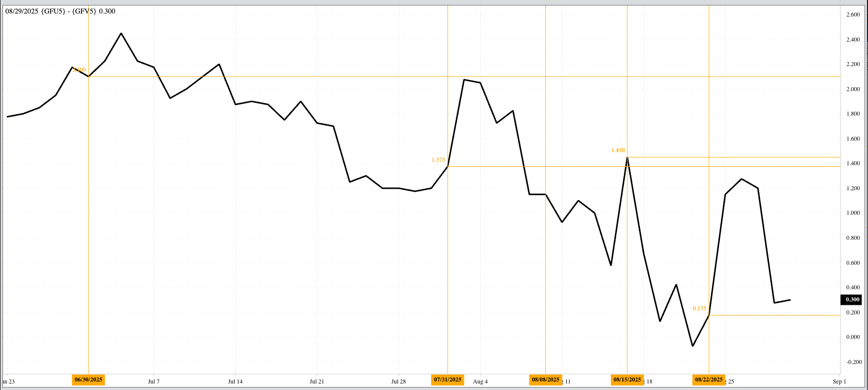Click the 2.400 price axis label
Image resolution: width=868 pixels, height=390 pixels.
pyautogui.click(x=853, y=40)
